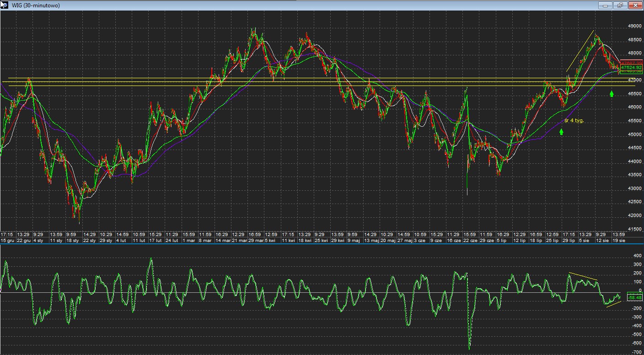Click green up arrow below 'sr 4 tyg.'
Screen dimensions: 644x355
561,132
